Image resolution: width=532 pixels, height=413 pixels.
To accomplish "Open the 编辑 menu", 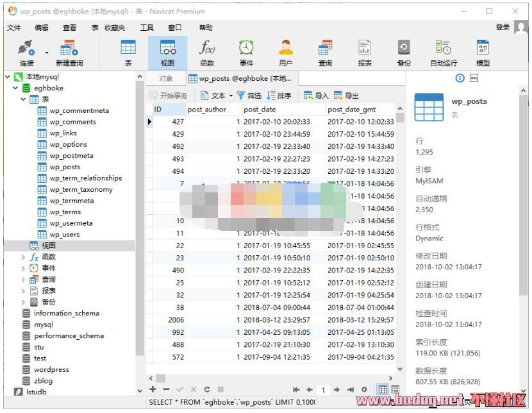I will click(42, 28).
